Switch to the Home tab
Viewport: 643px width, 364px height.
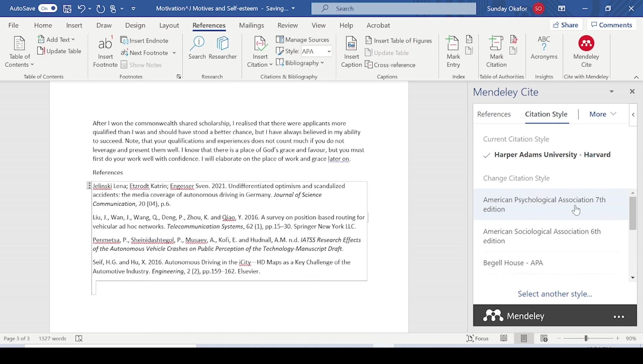coord(43,25)
